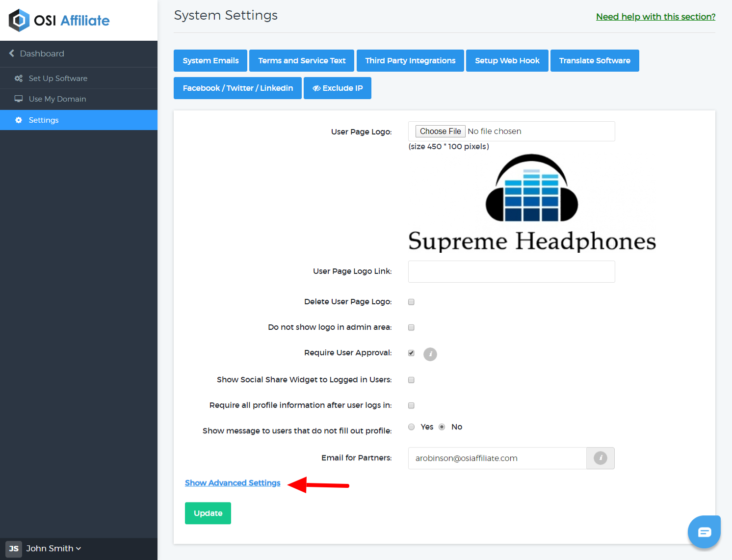The width and height of the screenshot is (732, 560).
Task: Open Need help with this section link
Action: pos(655,17)
